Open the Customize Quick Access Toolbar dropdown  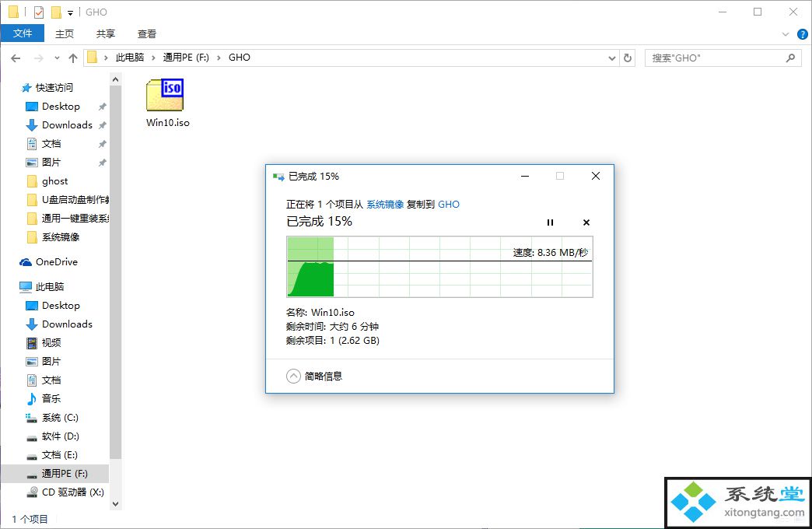[x=71, y=12]
